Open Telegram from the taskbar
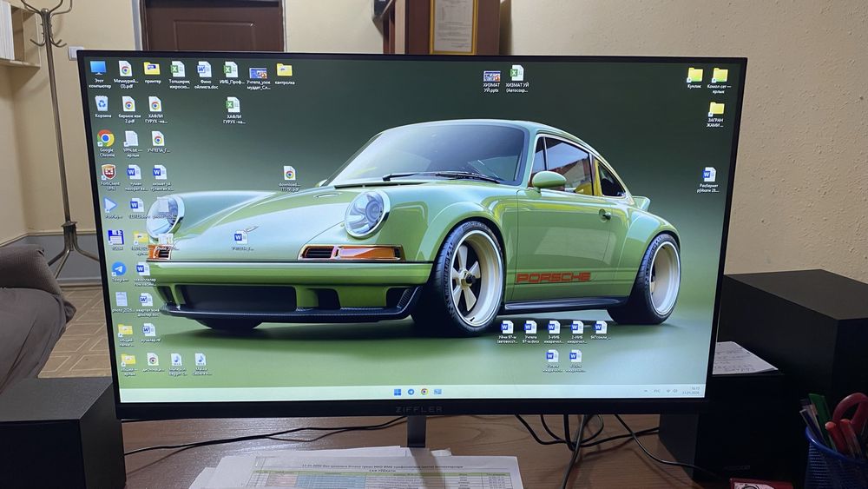868x489 pixels. coord(411,392)
